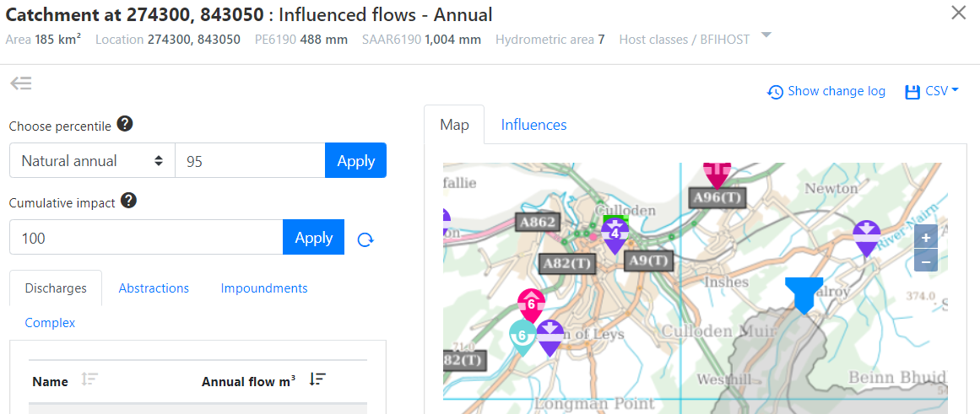Viewport: 980px width, 414px height.
Task: Expand Host classes / BFIHOST details
Action: [x=766, y=35]
